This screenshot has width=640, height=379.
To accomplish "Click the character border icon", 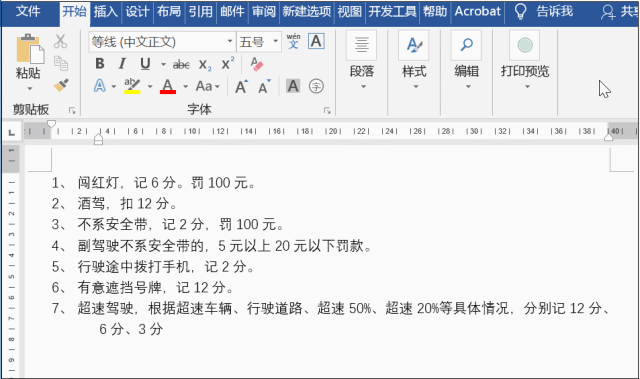I will [x=316, y=41].
